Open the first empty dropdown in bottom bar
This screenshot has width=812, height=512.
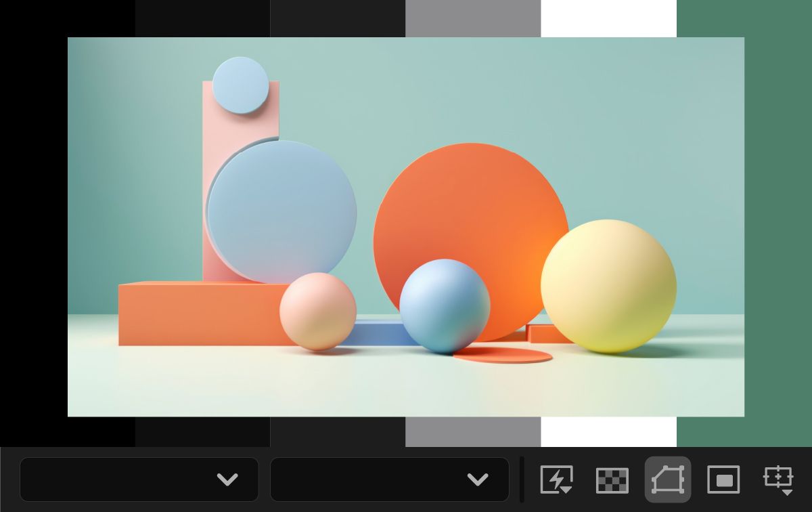tap(139, 479)
